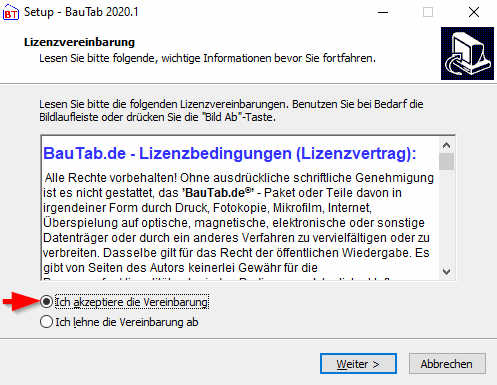Click the setup computer image in the header
The height and width of the screenshot is (385, 497).
pos(467,53)
